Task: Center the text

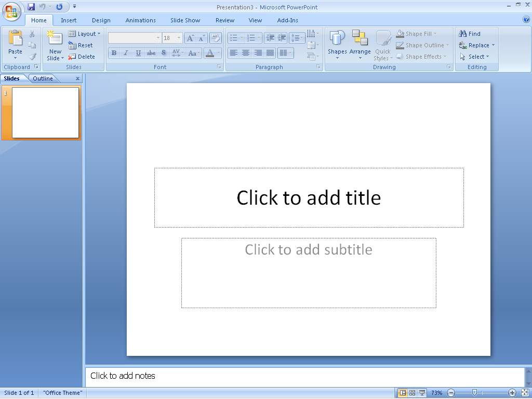Action: [246, 53]
